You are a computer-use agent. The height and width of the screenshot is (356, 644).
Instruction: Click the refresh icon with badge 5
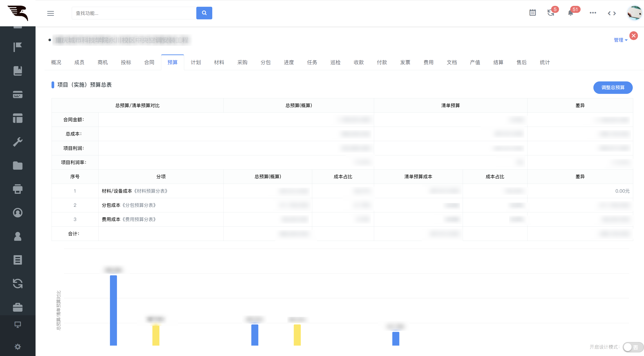point(551,13)
